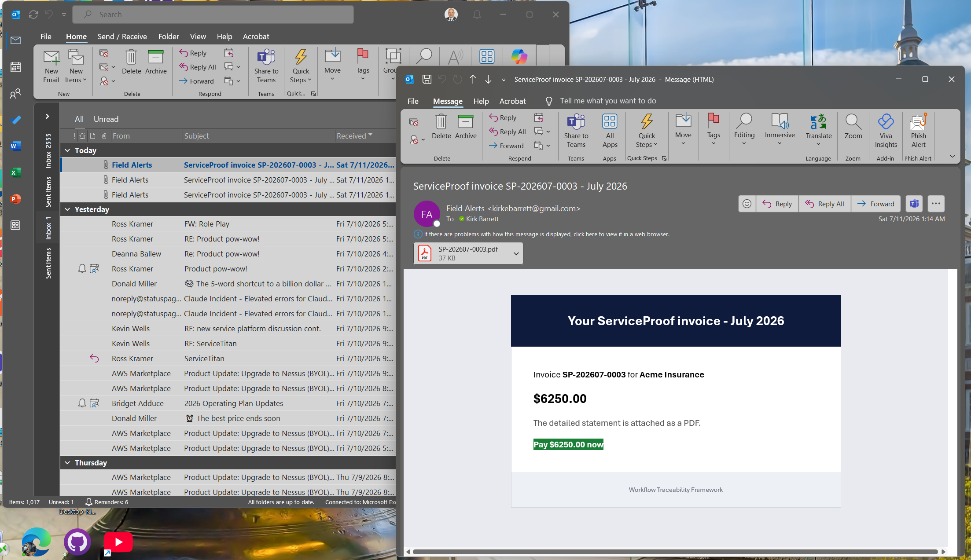Open People contacts in Outlook sidebar
Viewport: 971px width, 560px height.
[x=15, y=93]
